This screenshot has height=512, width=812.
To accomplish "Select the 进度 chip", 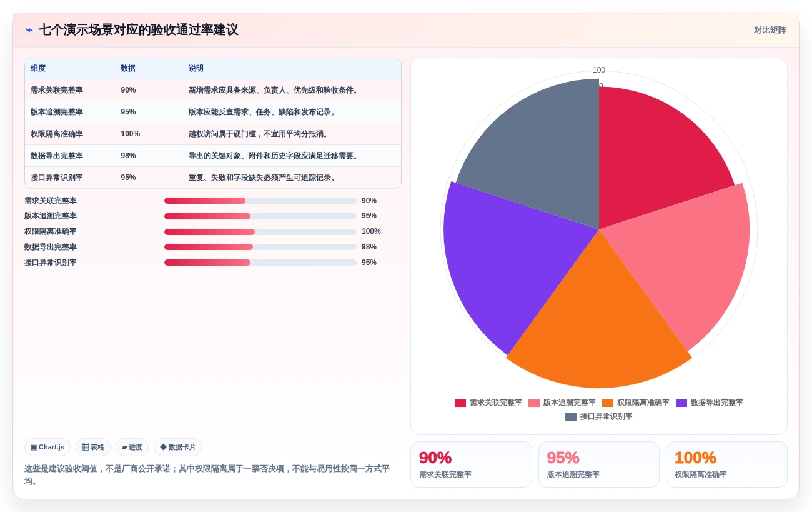I will [132, 447].
